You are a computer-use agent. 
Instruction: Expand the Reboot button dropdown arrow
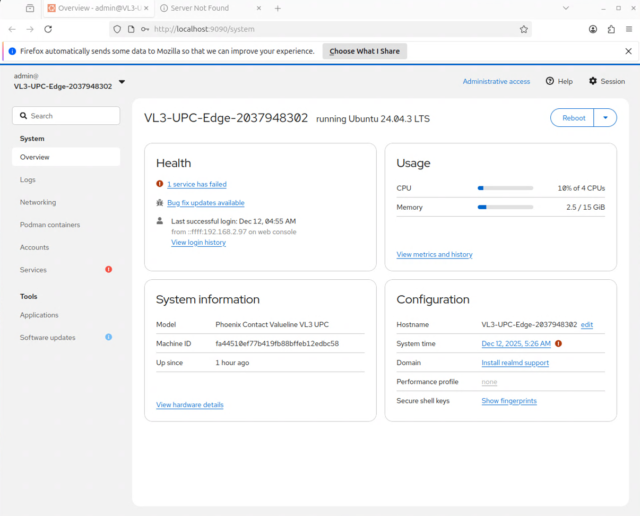(606, 118)
